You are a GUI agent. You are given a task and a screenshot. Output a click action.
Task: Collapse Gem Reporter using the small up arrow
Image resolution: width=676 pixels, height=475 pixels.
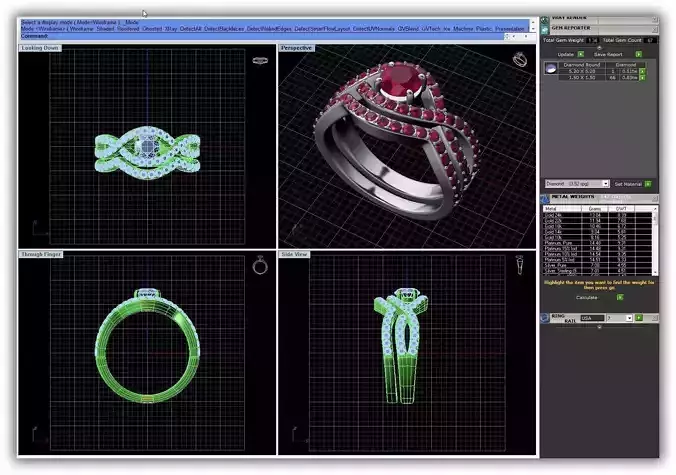[599, 47]
